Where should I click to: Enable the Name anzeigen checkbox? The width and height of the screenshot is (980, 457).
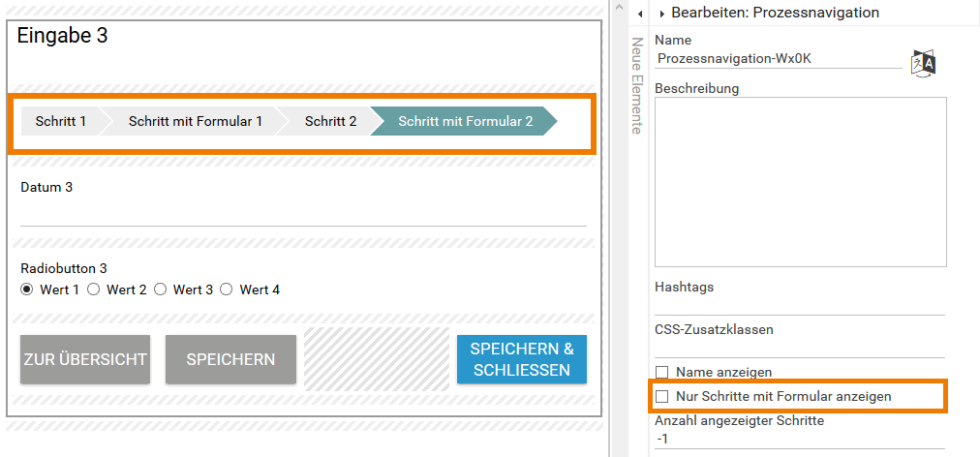pyautogui.click(x=662, y=372)
